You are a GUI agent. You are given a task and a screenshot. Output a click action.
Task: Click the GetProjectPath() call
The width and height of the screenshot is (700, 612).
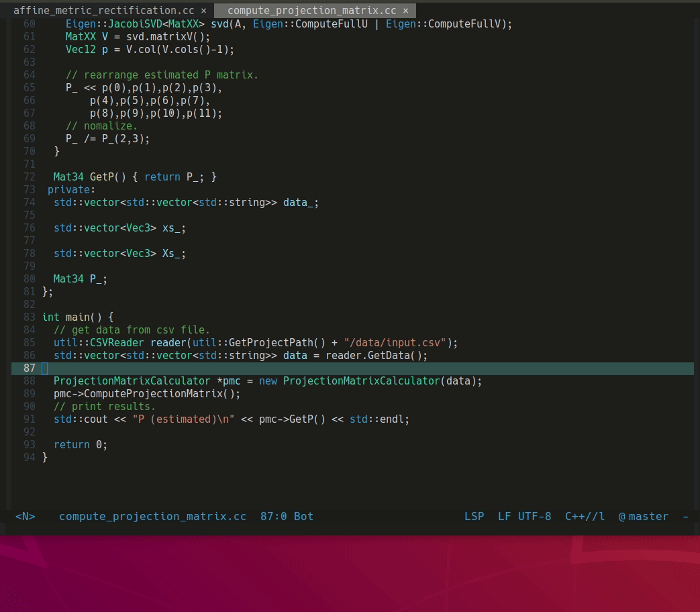tap(277, 343)
